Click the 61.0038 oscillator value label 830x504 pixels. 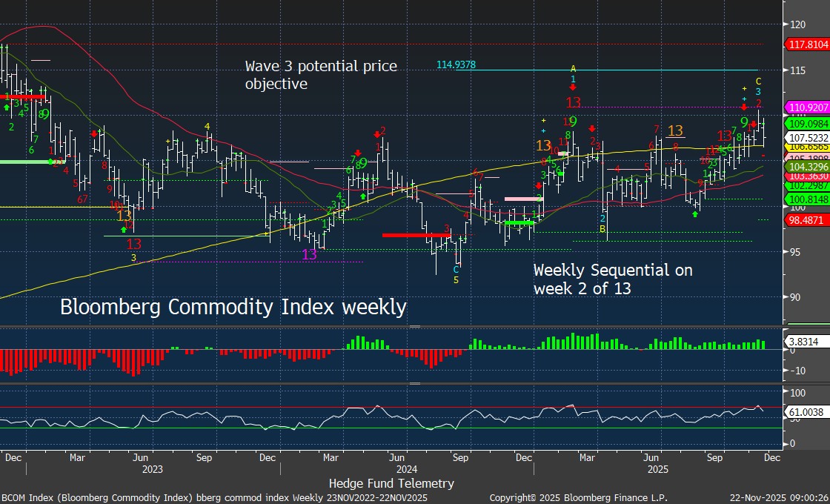tap(804, 411)
